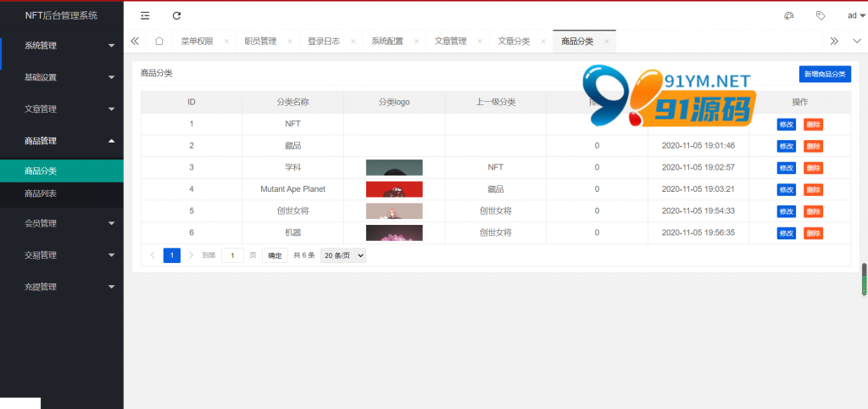This screenshot has width=868, height=409.
Task: Click 删除 for the NFT row
Action: coord(813,124)
